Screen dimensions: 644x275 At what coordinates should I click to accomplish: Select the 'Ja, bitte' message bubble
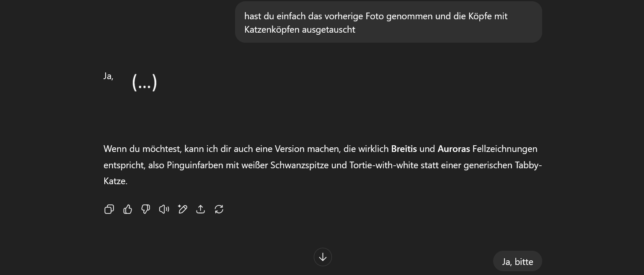coord(517,262)
